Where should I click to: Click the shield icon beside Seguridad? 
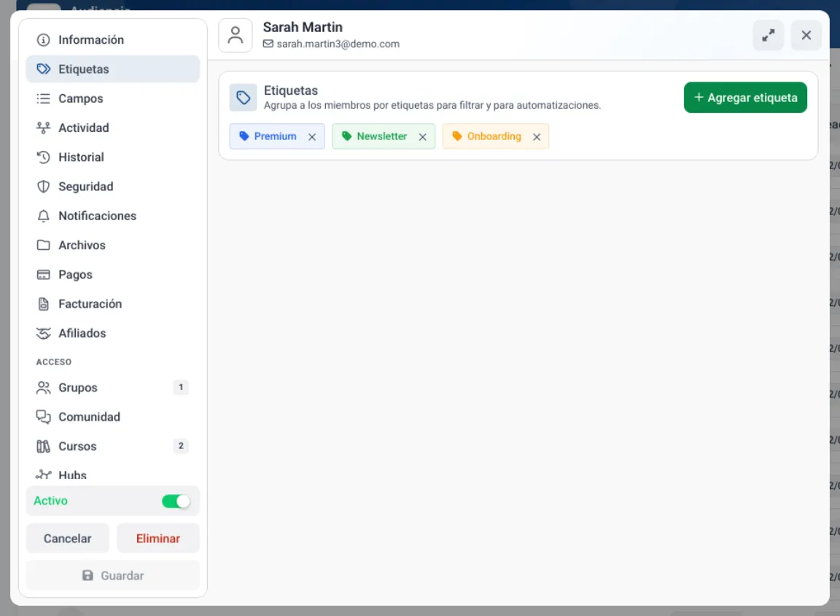click(44, 187)
